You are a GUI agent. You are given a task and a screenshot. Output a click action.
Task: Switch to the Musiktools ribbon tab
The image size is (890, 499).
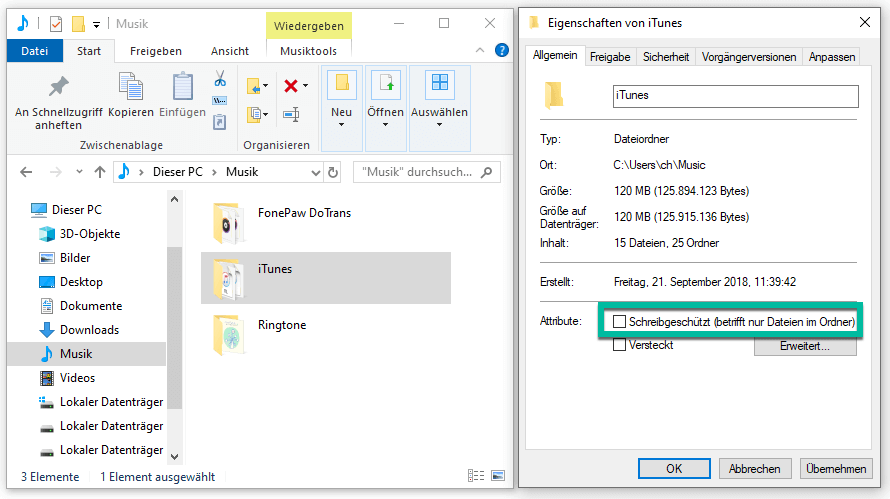click(308, 51)
